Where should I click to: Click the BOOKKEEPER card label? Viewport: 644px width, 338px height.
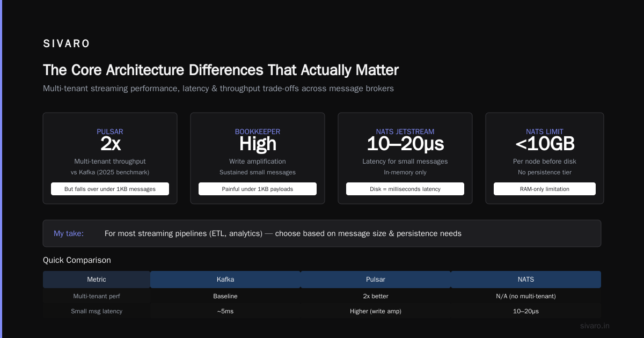point(258,131)
